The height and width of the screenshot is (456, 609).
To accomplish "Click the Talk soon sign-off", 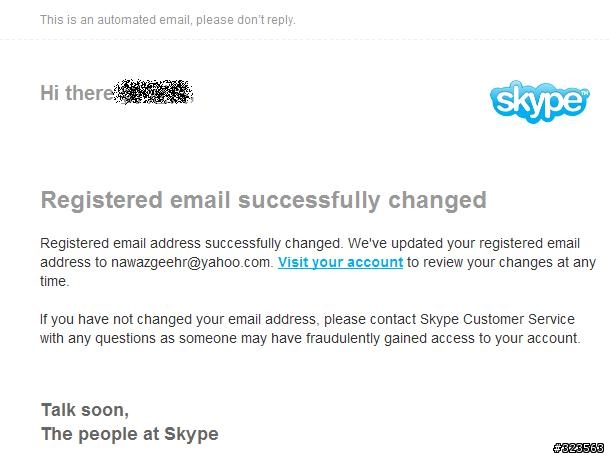I will (85, 410).
